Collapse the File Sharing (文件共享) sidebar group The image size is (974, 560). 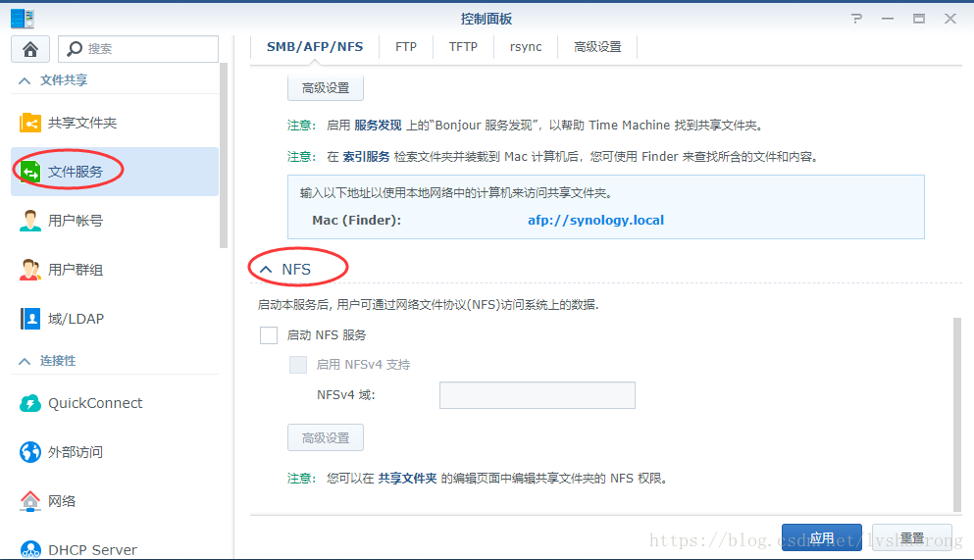point(25,80)
